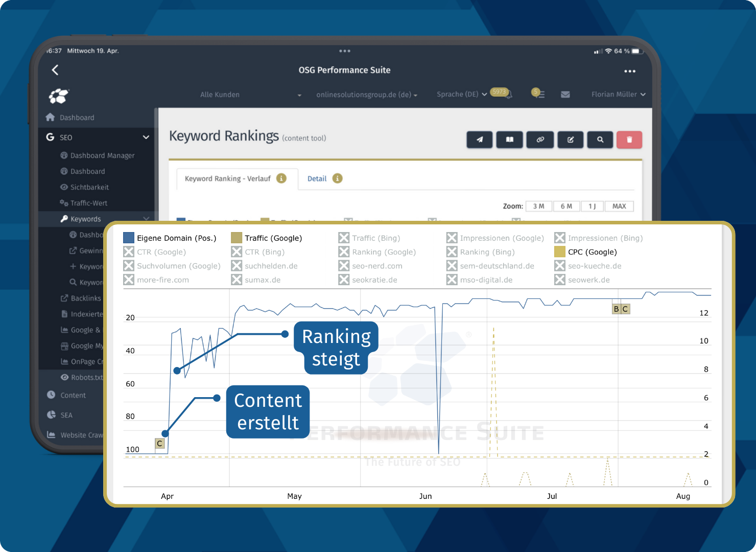
Task: Open the Sprache (DE) language dropdown
Action: [x=462, y=94]
